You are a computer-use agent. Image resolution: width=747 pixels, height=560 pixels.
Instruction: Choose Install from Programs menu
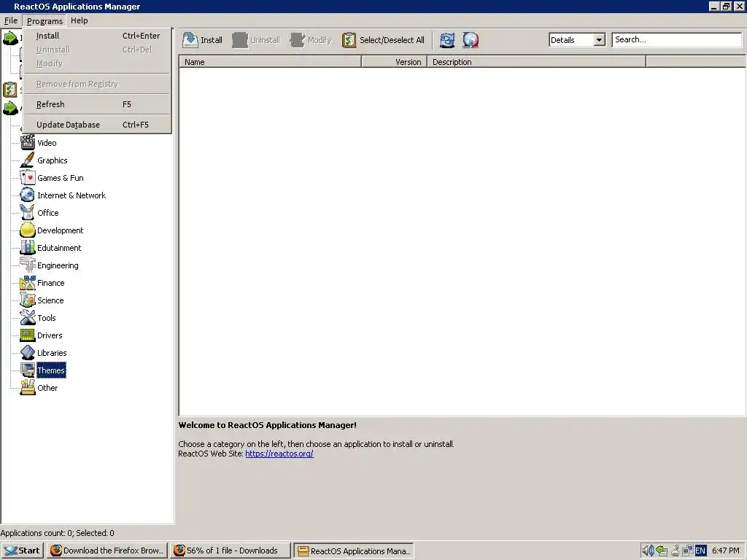click(x=97, y=36)
